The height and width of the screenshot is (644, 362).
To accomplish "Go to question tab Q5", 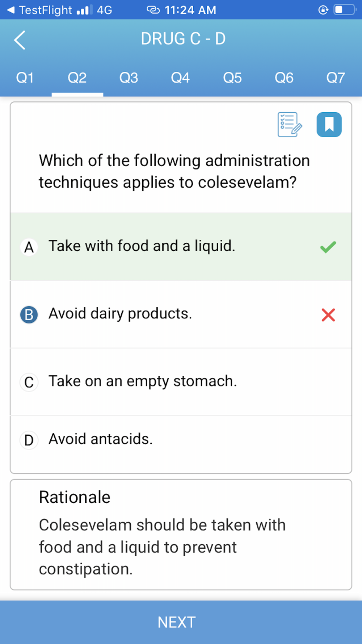I will coord(232,78).
